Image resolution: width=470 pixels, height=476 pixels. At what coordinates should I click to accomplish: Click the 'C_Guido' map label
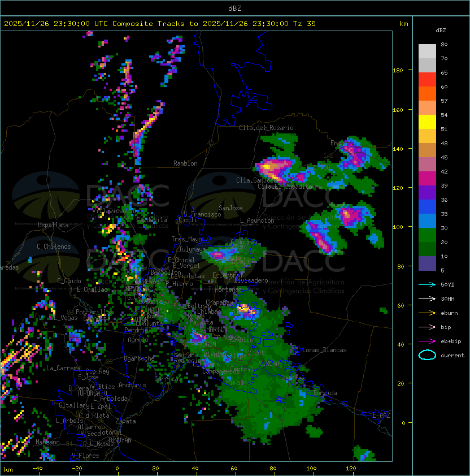(69, 281)
